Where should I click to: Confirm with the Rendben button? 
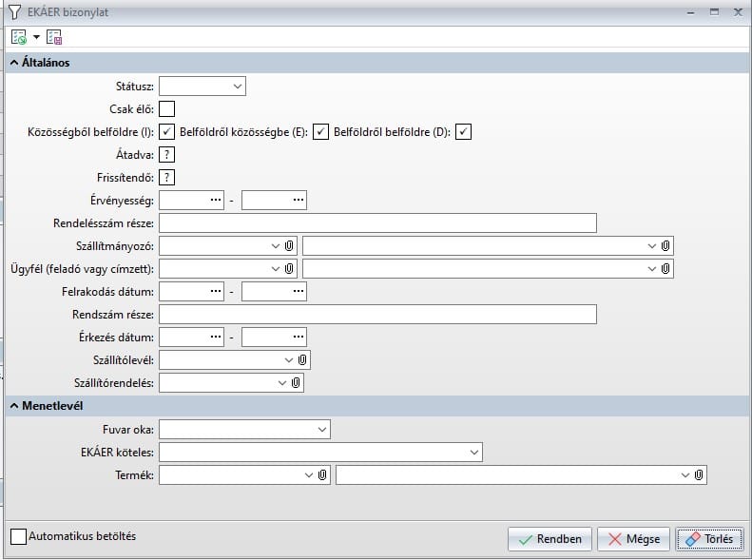(x=550, y=539)
